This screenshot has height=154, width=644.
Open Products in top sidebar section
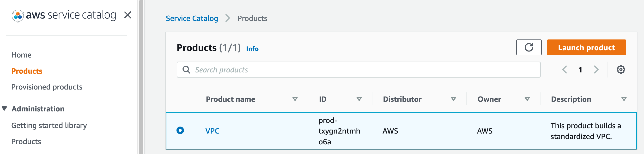[27, 71]
